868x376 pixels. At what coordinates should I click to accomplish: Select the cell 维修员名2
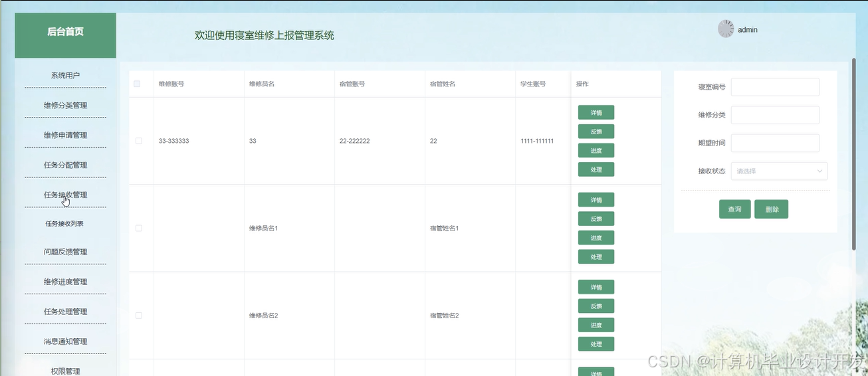[x=264, y=316]
